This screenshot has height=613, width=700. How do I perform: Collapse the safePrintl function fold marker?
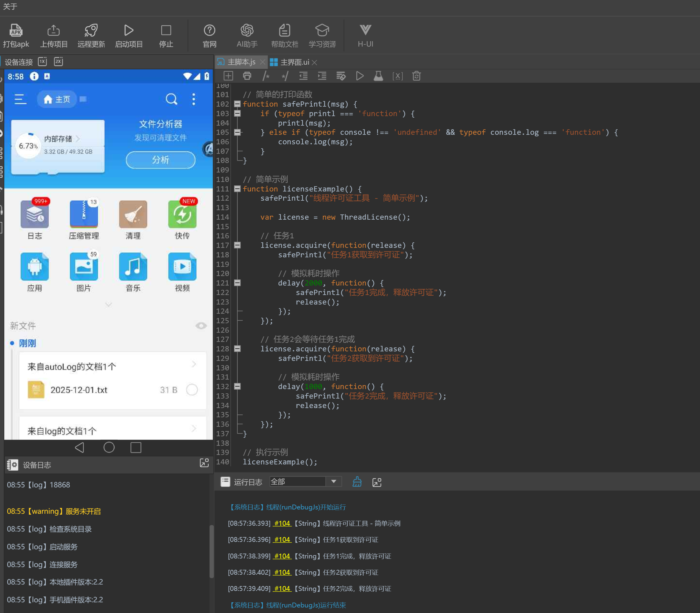237,104
